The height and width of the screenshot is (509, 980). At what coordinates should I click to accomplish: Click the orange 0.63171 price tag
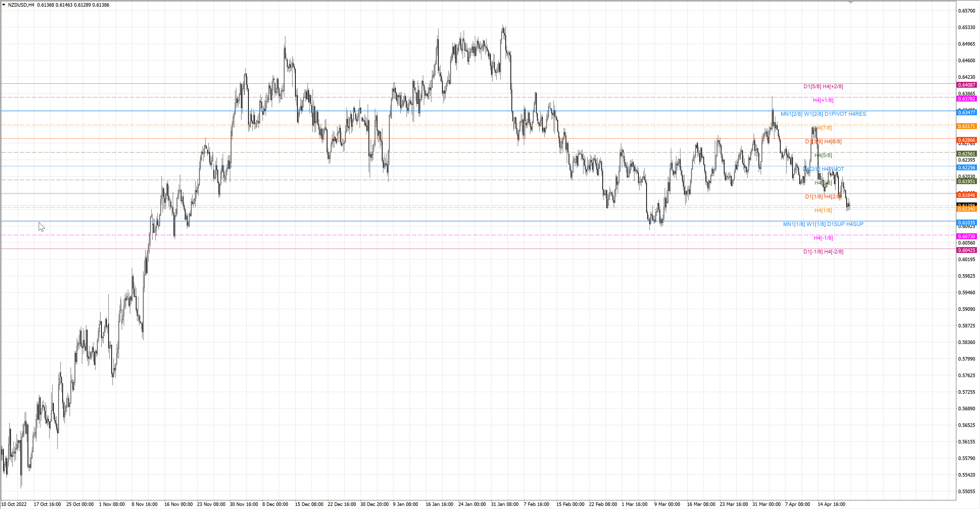967,126
